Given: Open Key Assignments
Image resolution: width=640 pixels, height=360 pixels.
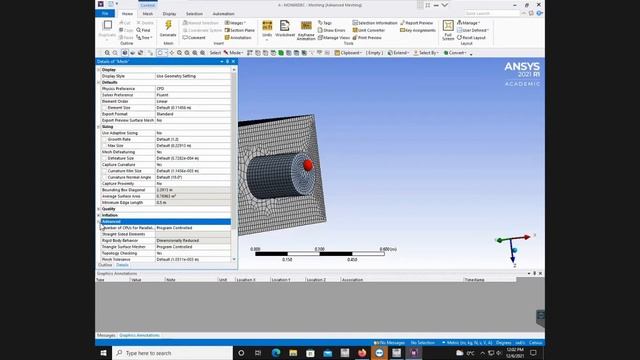Looking at the screenshot, I should [x=418, y=30].
